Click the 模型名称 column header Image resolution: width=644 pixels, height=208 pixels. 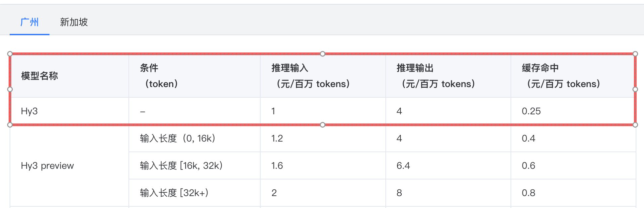coord(69,76)
